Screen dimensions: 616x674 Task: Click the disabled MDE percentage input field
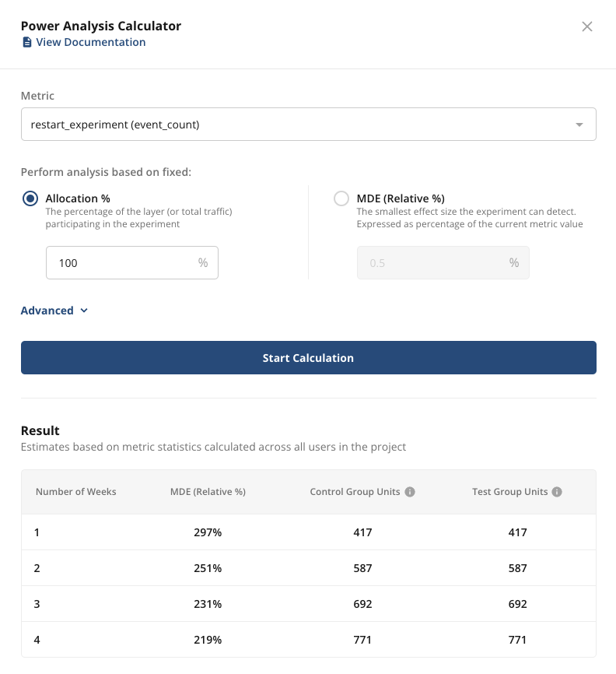point(432,263)
